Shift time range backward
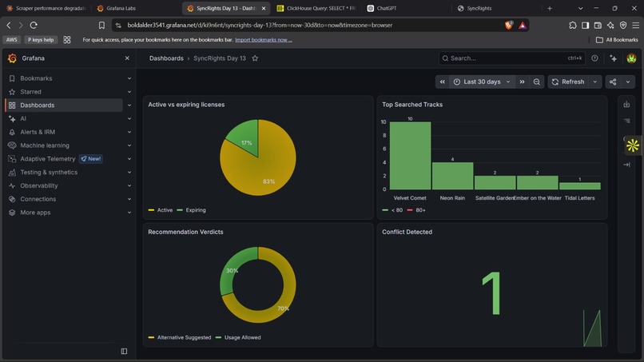Image resolution: width=644 pixels, height=362 pixels. (443, 82)
